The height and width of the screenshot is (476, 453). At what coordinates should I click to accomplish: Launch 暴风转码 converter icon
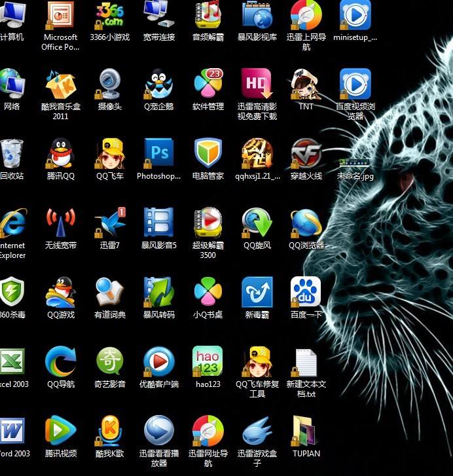pos(158,292)
